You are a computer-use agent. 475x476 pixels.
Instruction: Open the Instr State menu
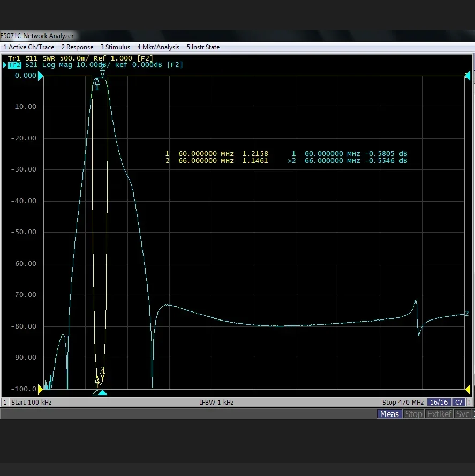[203, 47]
